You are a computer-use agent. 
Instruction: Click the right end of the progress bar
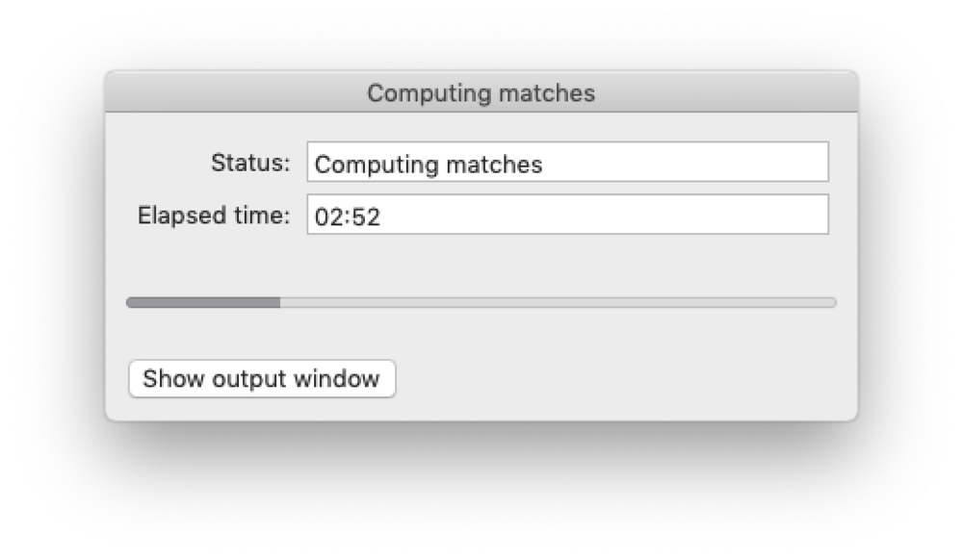830,302
